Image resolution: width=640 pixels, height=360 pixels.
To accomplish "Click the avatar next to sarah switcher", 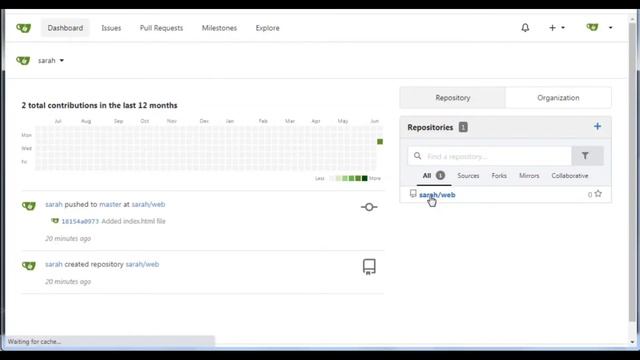I will (23, 60).
